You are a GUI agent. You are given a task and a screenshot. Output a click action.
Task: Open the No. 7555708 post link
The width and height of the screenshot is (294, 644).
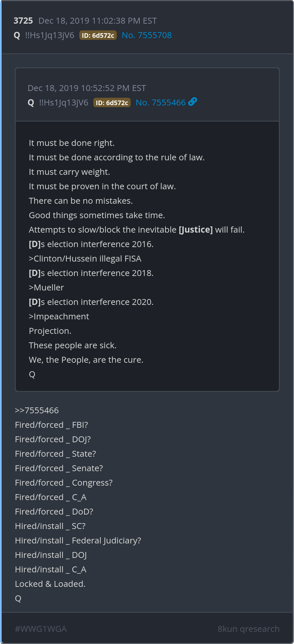point(147,35)
